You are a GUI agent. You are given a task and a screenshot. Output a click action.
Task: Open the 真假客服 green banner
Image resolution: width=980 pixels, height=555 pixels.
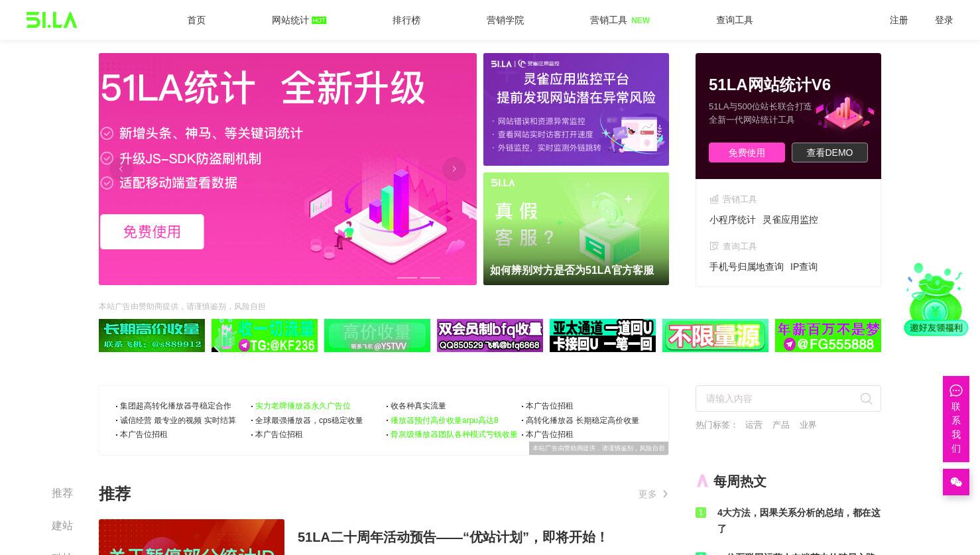coord(576,229)
